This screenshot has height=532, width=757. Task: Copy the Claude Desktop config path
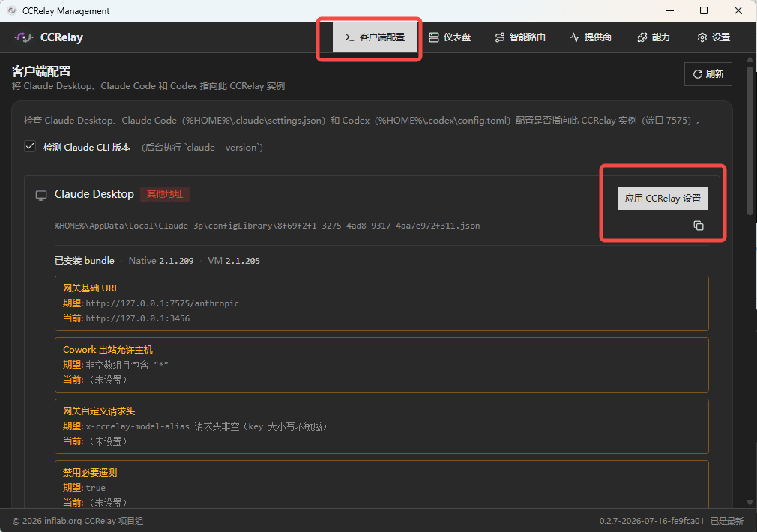pyautogui.click(x=698, y=226)
